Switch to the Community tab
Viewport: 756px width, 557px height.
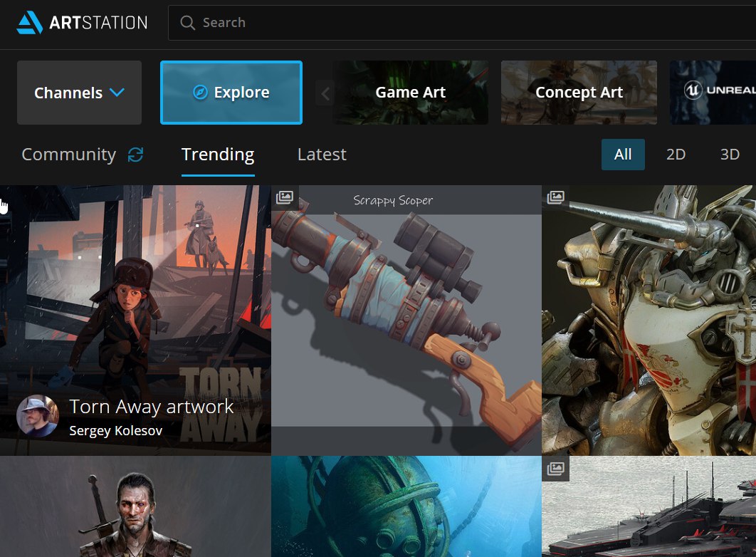pyautogui.click(x=69, y=155)
